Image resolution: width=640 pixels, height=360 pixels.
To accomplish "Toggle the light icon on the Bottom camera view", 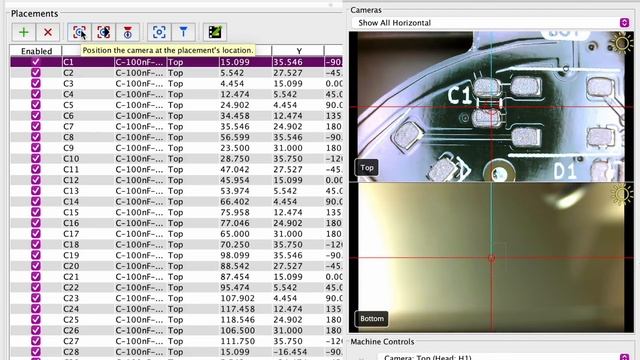I will [622, 194].
